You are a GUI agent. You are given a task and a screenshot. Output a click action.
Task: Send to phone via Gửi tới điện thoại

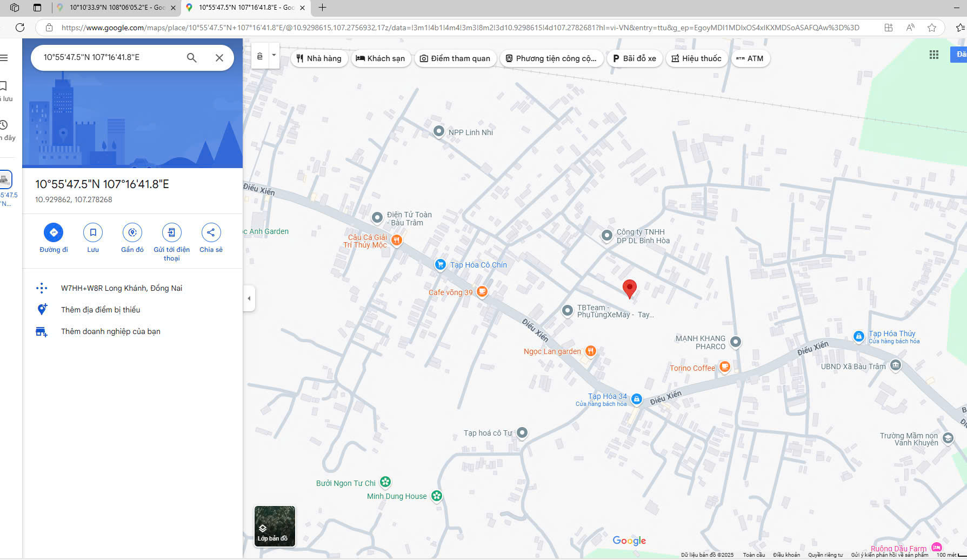point(172,232)
